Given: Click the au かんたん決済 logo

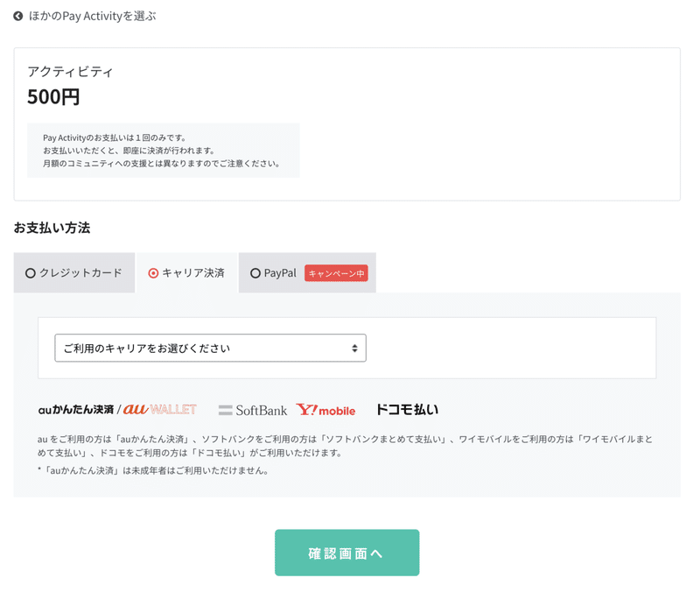Looking at the screenshot, I should pos(74,409).
